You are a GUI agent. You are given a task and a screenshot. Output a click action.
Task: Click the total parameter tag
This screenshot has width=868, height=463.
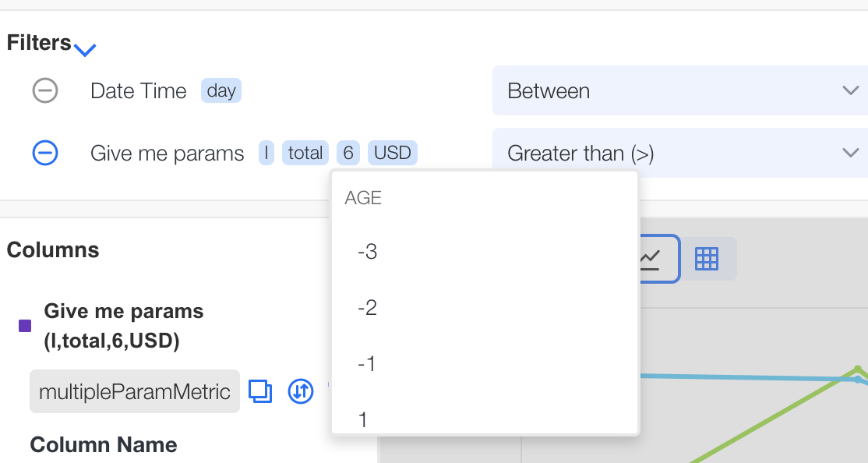pyautogui.click(x=305, y=153)
